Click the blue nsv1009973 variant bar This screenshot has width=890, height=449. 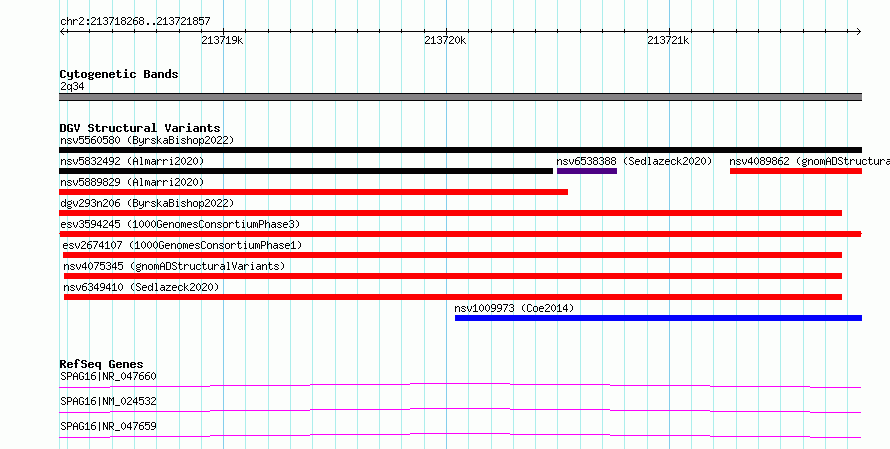click(658, 318)
